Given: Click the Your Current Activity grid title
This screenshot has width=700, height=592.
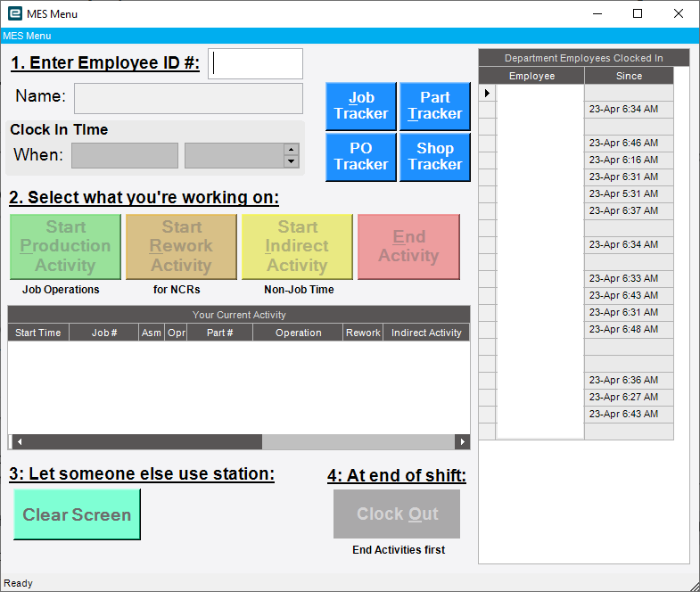Looking at the screenshot, I should (239, 315).
